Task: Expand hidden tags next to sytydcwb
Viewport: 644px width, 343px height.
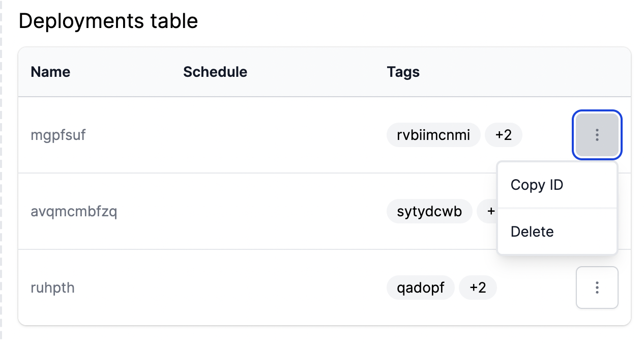Action: (490, 211)
